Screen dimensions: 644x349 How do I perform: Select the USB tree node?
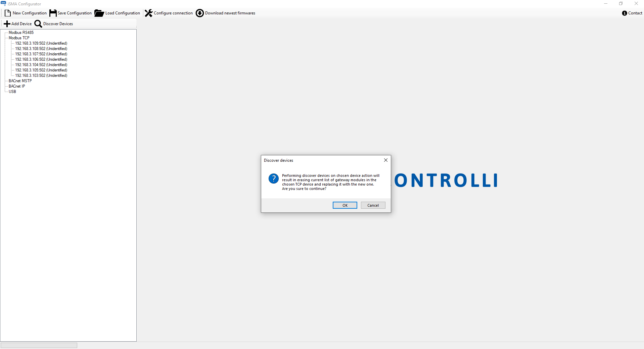(x=12, y=92)
